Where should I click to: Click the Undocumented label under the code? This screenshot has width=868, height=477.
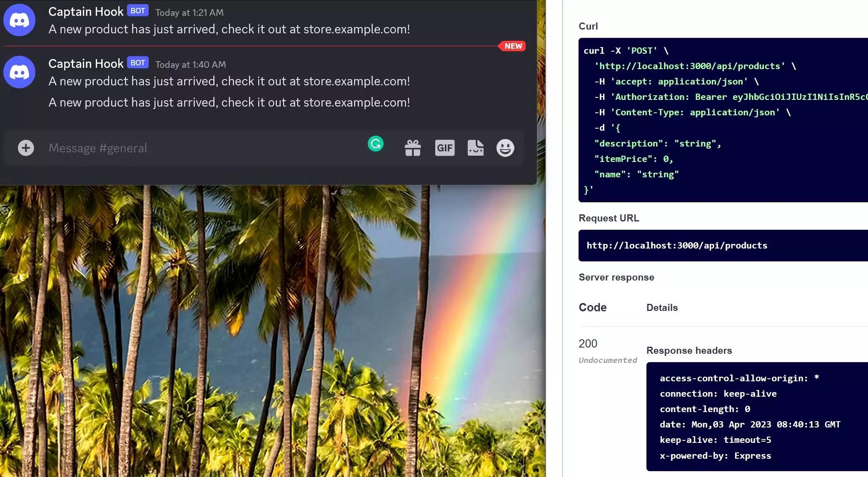(607, 360)
